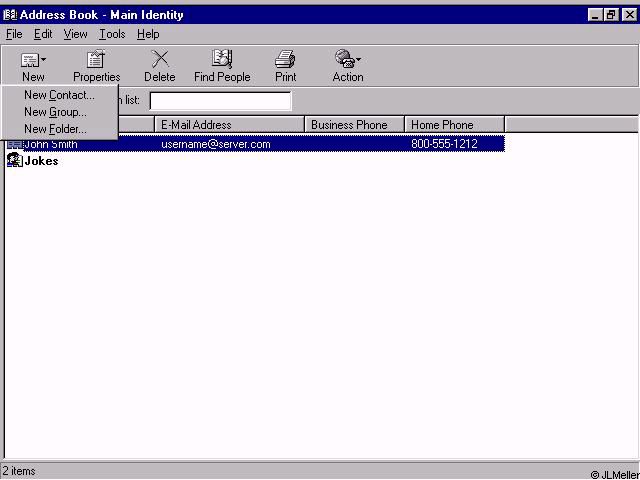This screenshot has width=640, height=480.
Task: Click the New toolbar icon
Action: pos(33,61)
